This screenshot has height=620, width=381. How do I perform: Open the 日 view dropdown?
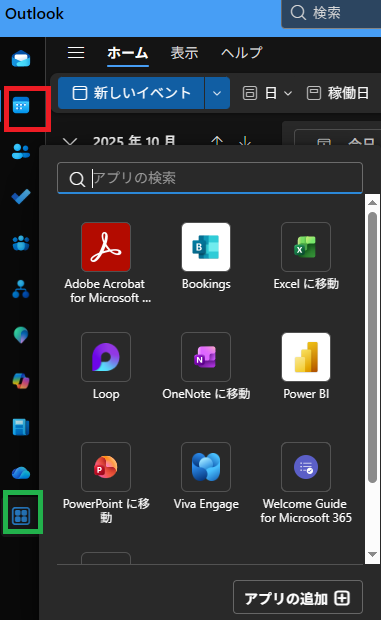tap(268, 93)
